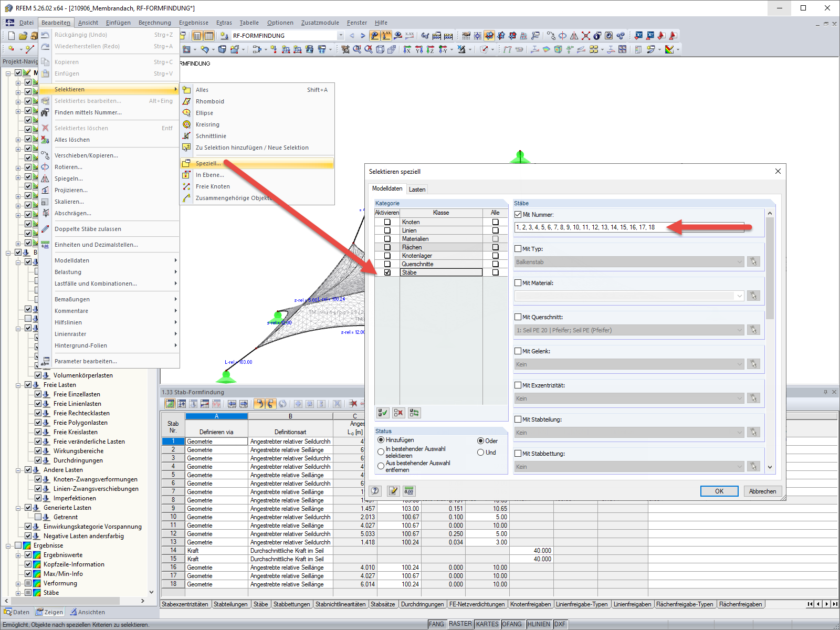Open the dialog help question mark icon
840x630 pixels.
375,491
